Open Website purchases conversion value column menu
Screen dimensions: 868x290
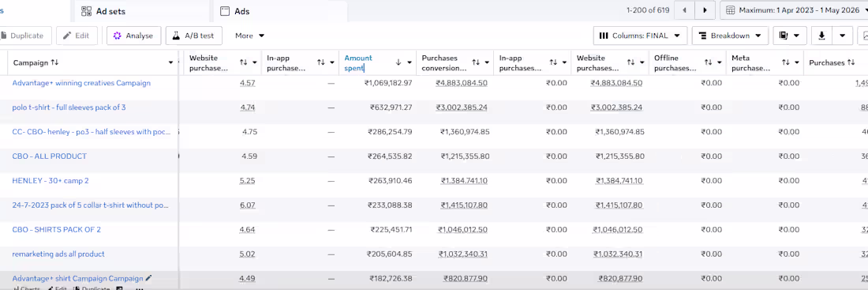pos(642,62)
